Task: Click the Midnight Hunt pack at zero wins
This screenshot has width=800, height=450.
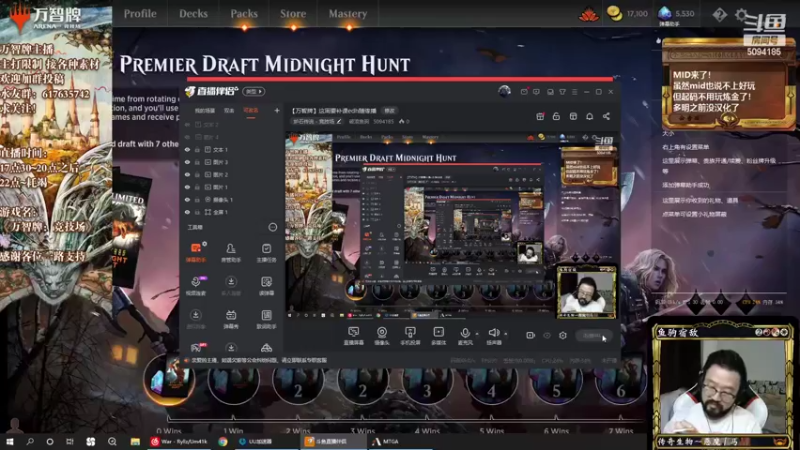Action: coord(169,380)
